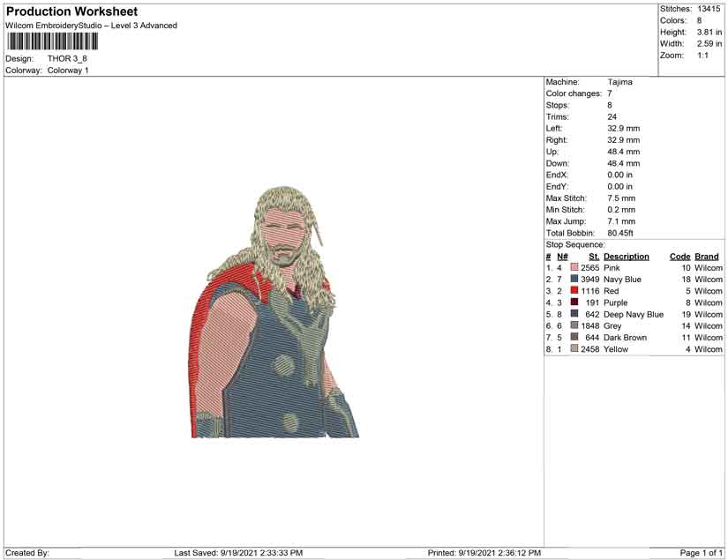This screenshot has width=728, height=560.
Task: Select 'Wilcom EmbroideryStudio – Level 3 Advanced' text
Action: (x=91, y=26)
